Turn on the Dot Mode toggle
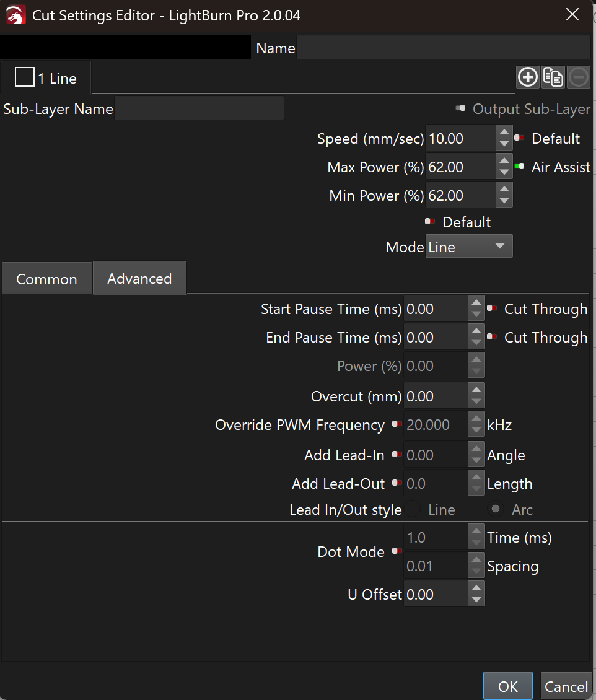596x700 pixels. pyautogui.click(x=397, y=551)
